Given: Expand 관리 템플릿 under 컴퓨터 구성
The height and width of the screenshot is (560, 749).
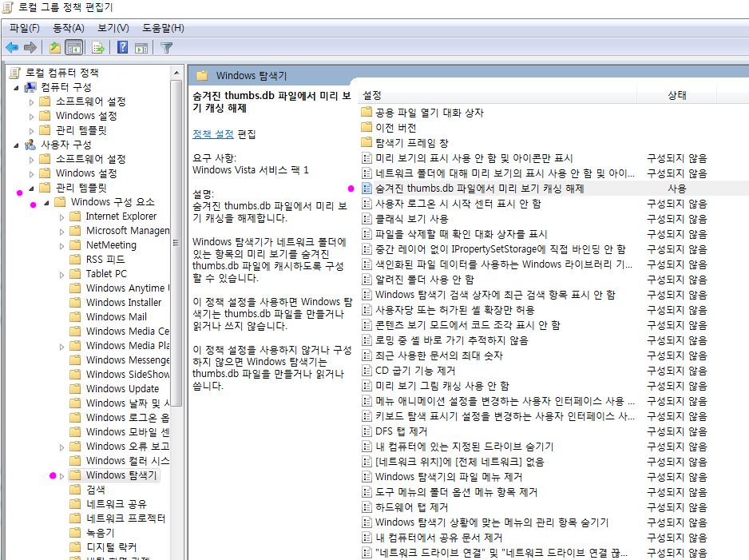Looking at the screenshot, I should click(31, 130).
